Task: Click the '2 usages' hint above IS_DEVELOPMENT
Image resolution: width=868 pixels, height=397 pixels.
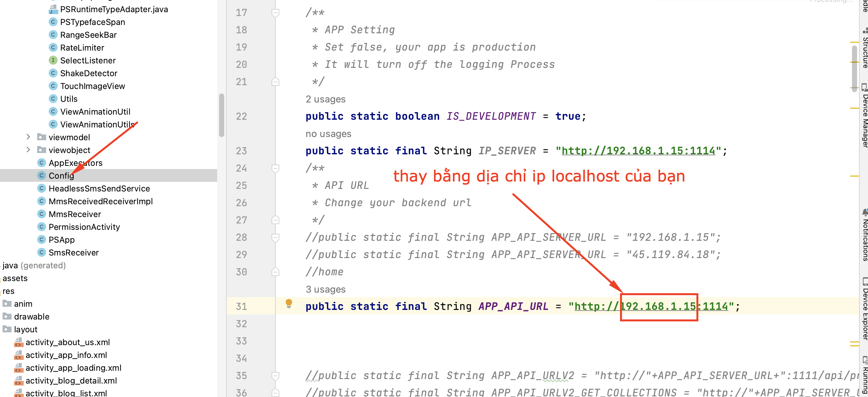Action: (x=325, y=99)
